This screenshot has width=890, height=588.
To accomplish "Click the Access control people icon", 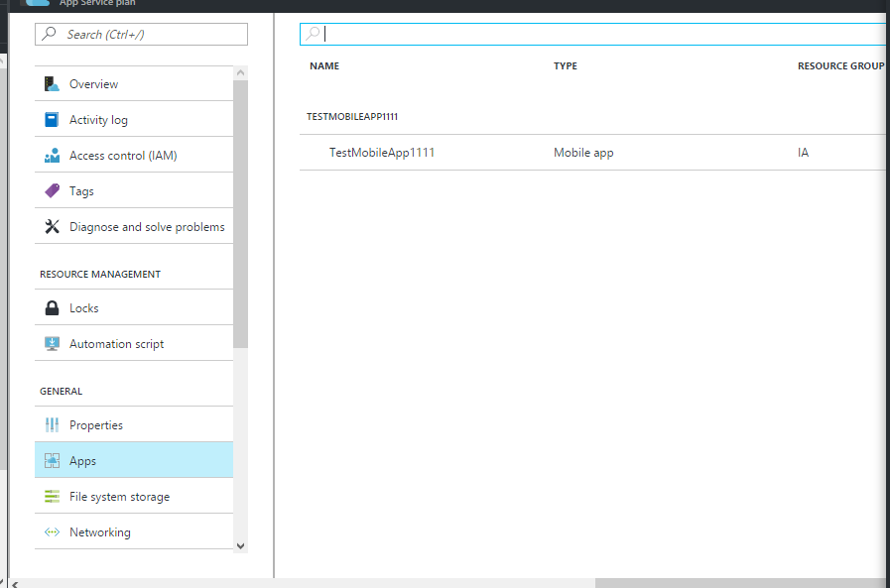I will 52,156.
